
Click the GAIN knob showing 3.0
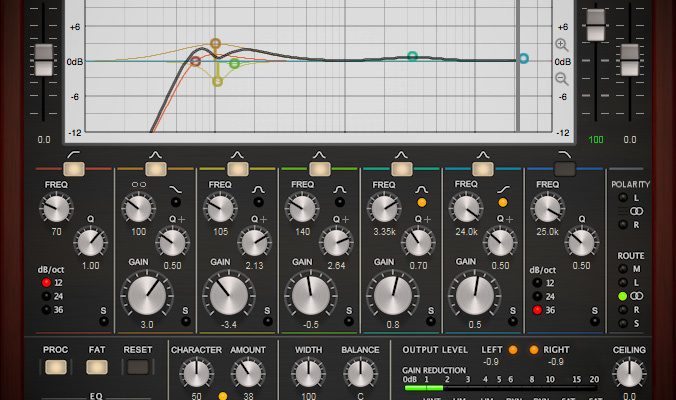[147, 295]
